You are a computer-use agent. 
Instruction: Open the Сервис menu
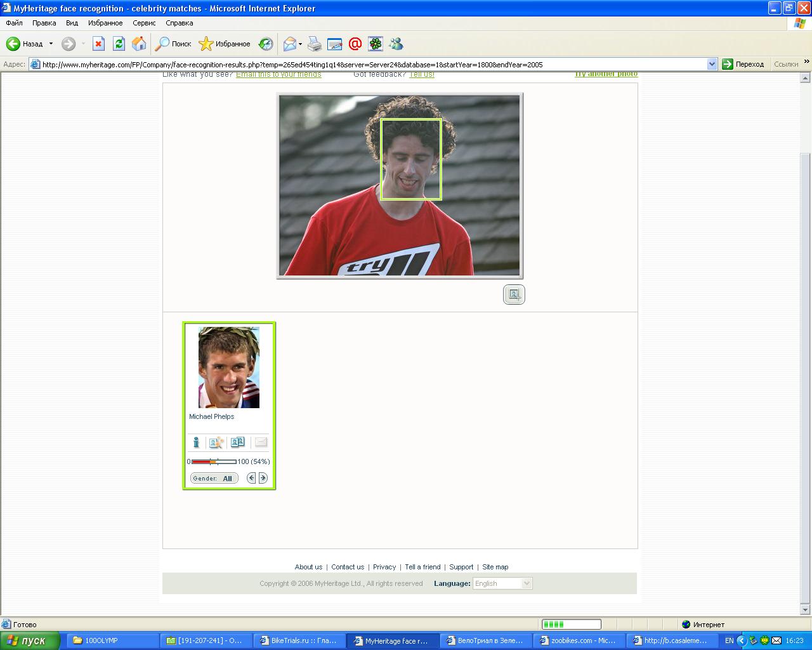pos(144,23)
